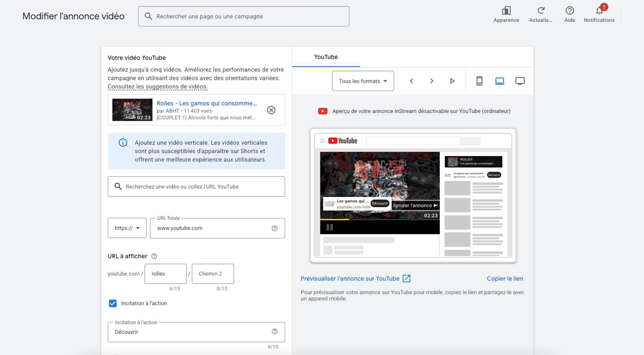Switch preview to TV device view
644x355 pixels.
tap(520, 81)
